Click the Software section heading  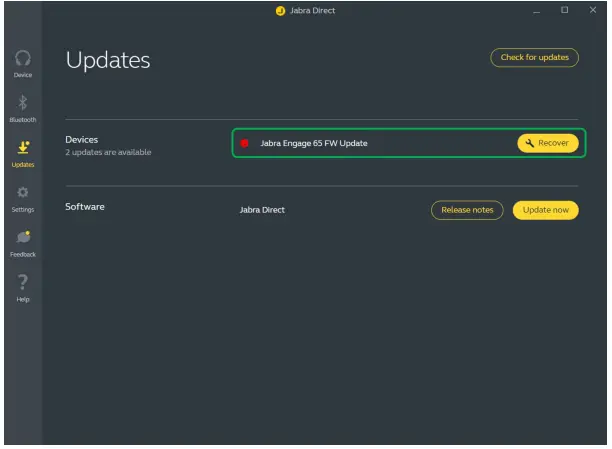(x=85, y=207)
